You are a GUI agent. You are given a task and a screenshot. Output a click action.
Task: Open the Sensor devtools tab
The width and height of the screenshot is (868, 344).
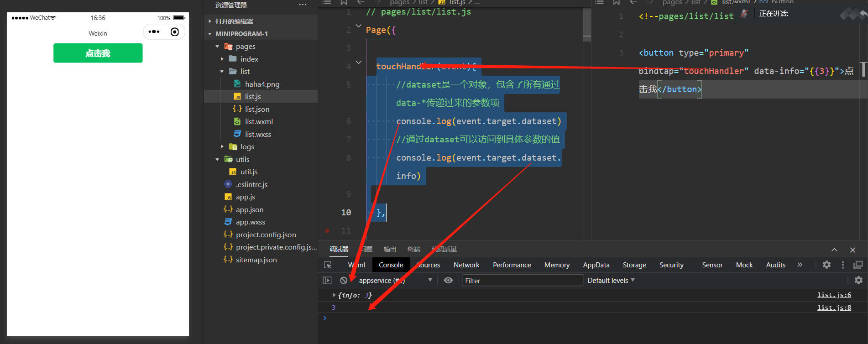(712, 265)
